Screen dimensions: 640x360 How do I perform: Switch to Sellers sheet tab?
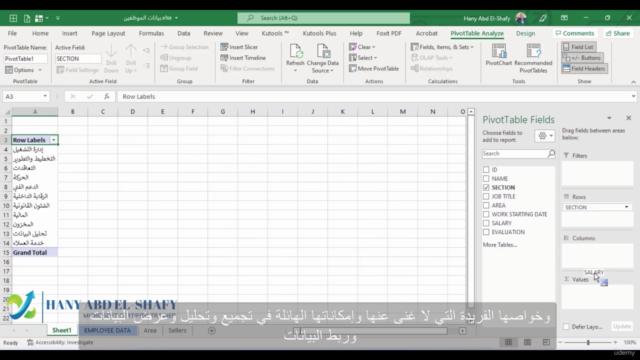pos(177,331)
